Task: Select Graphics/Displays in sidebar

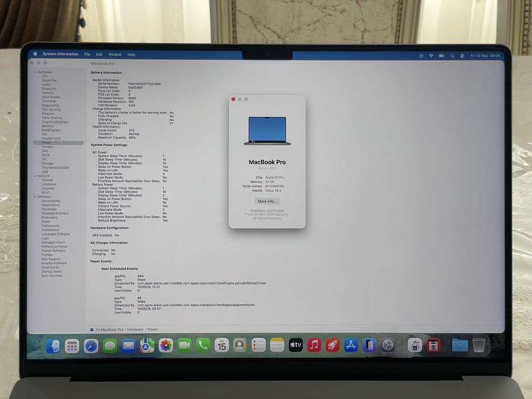Action: pos(55,122)
